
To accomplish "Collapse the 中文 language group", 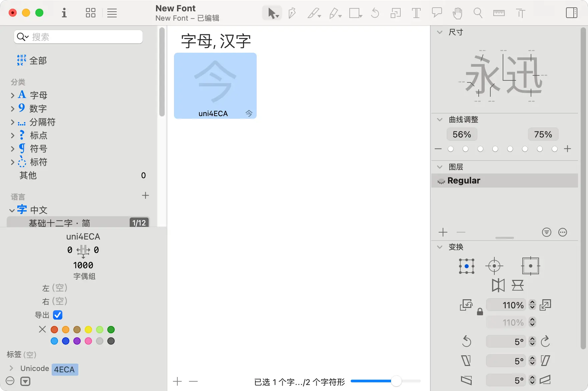I will (x=12, y=210).
